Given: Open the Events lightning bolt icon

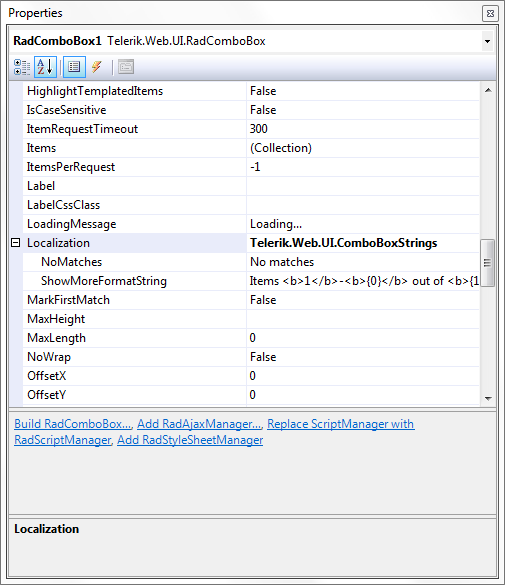Looking at the screenshot, I should [x=97, y=67].
